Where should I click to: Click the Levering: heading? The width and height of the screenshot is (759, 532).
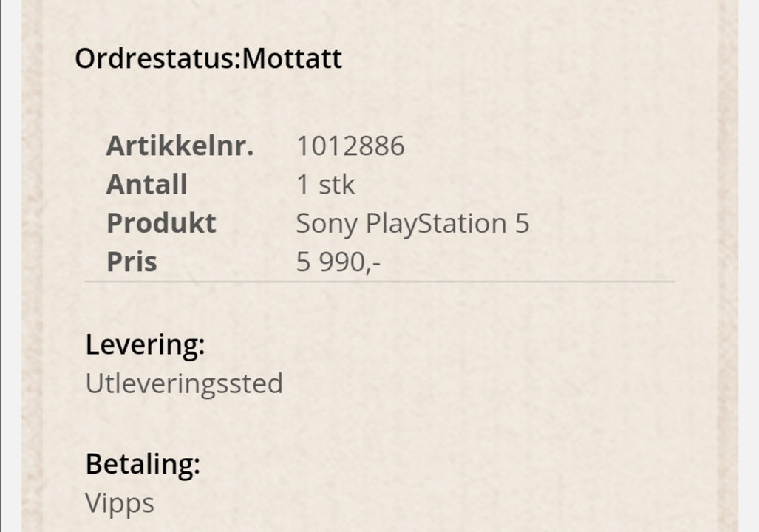click(x=145, y=344)
